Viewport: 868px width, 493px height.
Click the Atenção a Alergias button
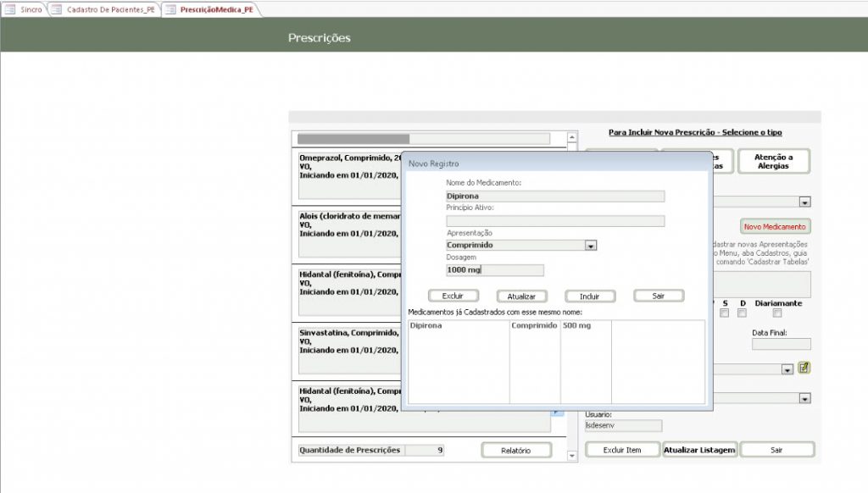pyautogui.click(x=773, y=161)
